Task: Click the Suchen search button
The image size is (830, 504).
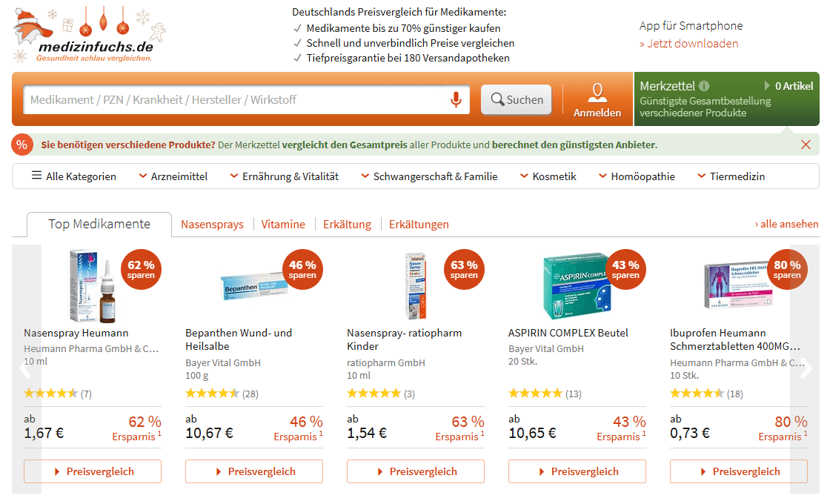Action: click(x=517, y=99)
